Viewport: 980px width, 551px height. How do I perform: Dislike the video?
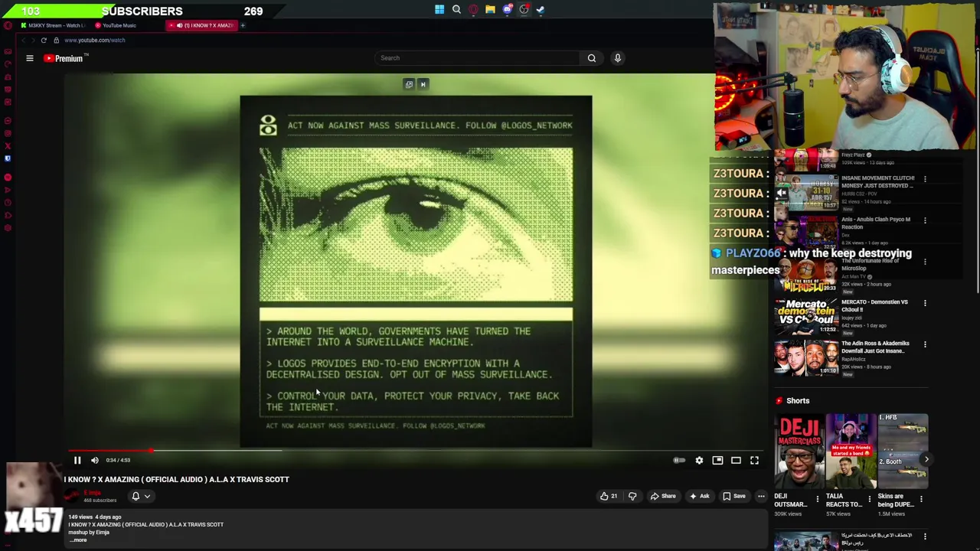click(632, 496)
